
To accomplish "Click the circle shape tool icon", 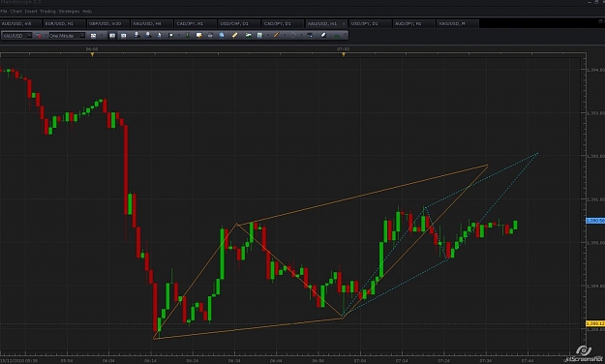I will pyautogui.click(x=293, y=35).
